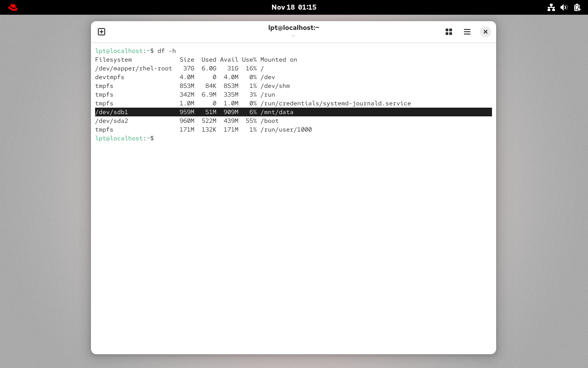Click the /run/credentials/systemd-journald.service path

tap(335, 103)
